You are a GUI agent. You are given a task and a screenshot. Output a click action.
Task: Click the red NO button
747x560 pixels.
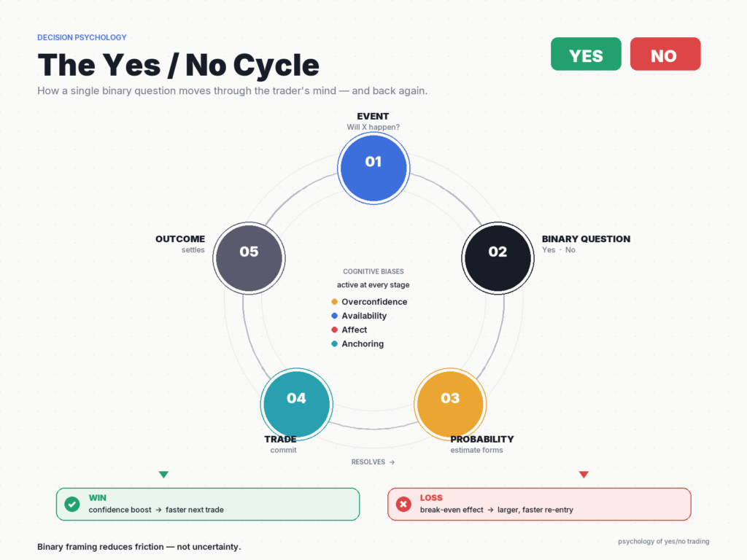[x=665, y=54]
